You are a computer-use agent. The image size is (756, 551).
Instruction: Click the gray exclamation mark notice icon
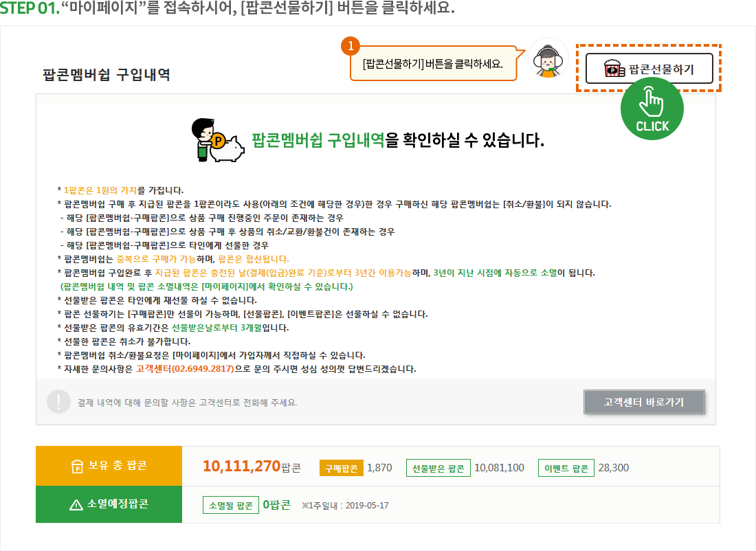58,401
